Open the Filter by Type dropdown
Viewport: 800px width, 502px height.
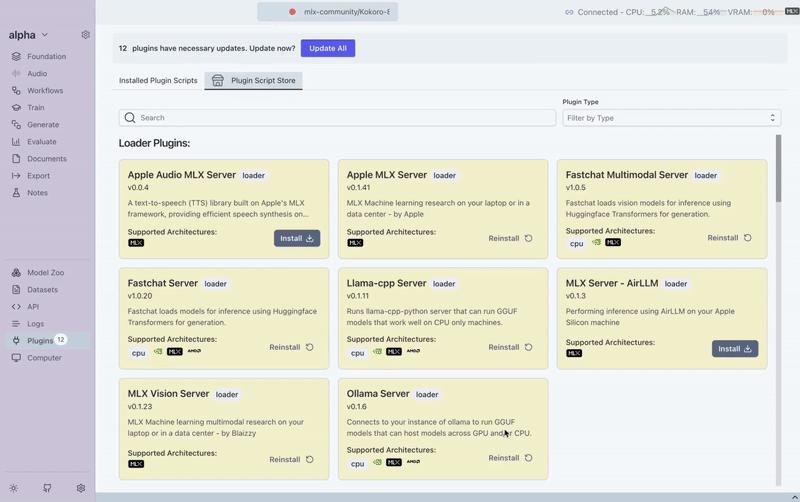tap(671, 118)
